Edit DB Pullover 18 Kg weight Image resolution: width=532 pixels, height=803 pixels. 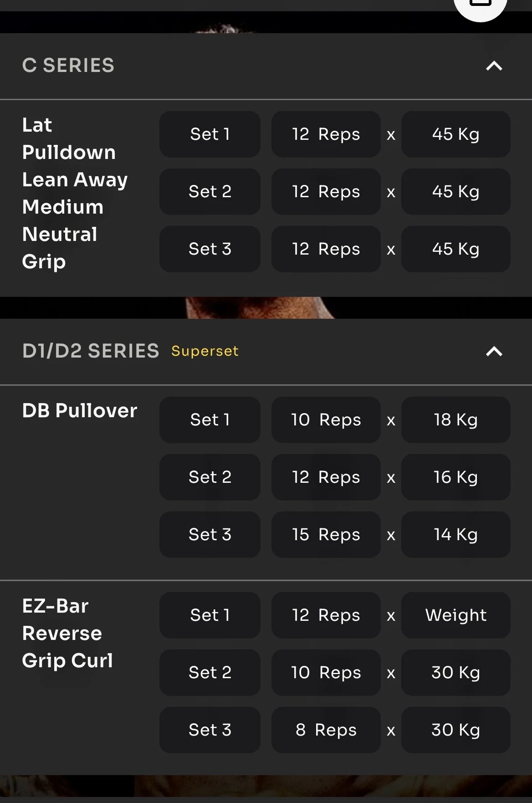click(x=455, y=419)
